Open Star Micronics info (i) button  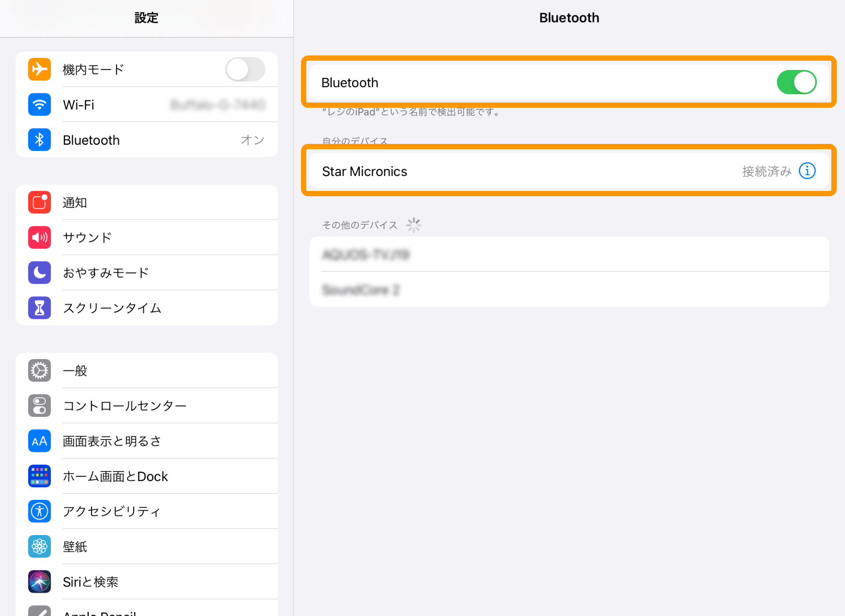pos(807,171)
